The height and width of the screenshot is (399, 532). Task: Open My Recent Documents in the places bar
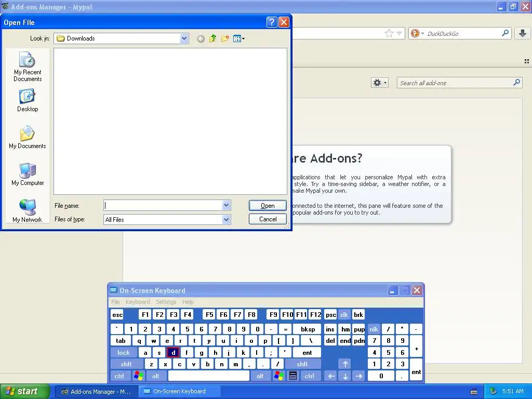click(28, 66)
